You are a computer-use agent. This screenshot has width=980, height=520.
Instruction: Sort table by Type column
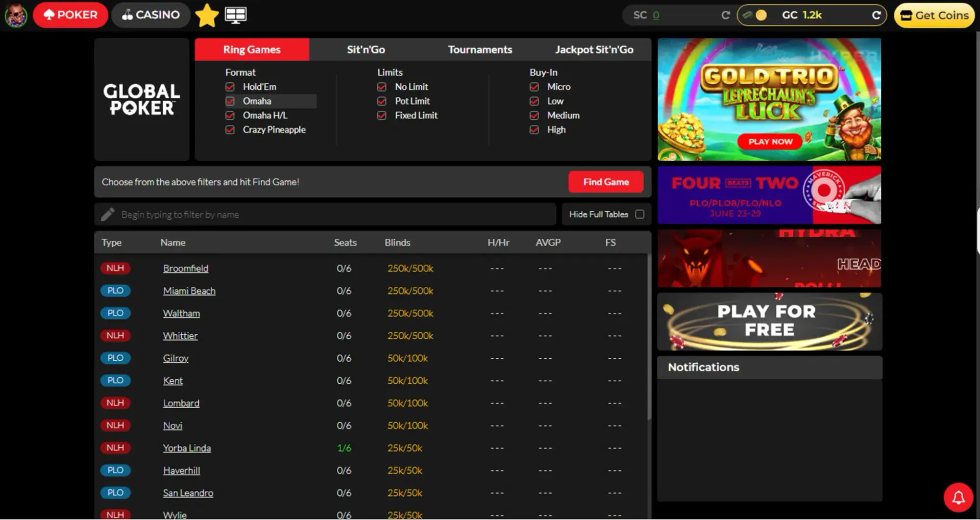[x=111, y=242]
